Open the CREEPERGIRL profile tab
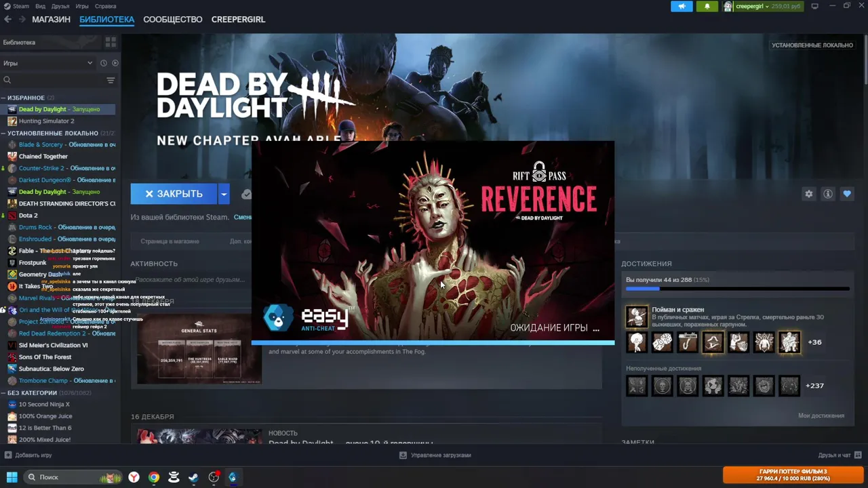 [x=238, y=20]
